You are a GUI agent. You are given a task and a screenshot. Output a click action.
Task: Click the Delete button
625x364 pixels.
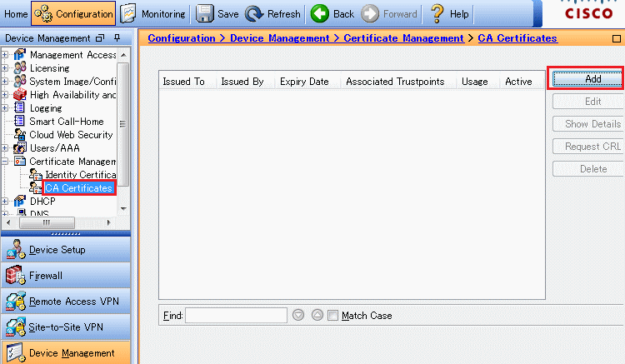click(588, 169)
